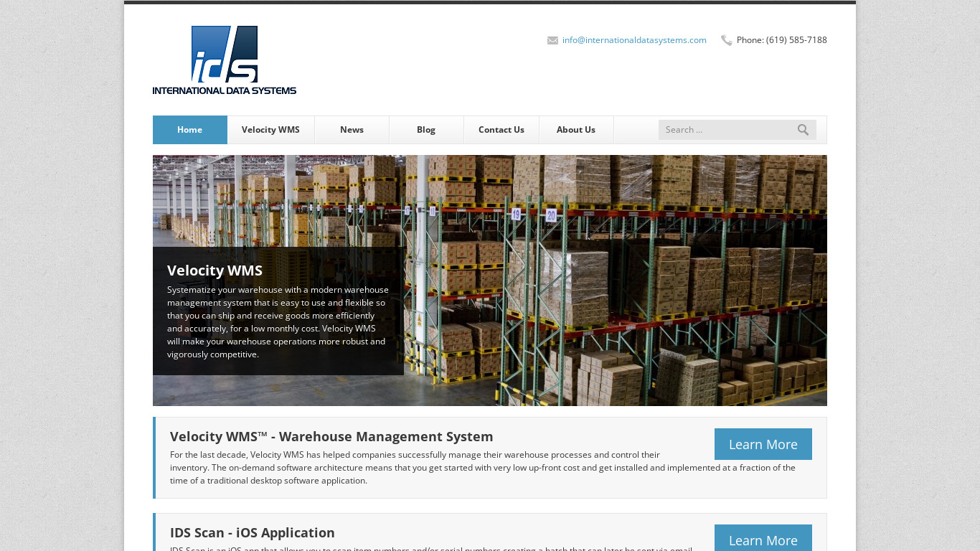Image resolution: width=980 pixels, height=551 pixels.
Task: Open the Home menu item
Action: coord(190,130)
